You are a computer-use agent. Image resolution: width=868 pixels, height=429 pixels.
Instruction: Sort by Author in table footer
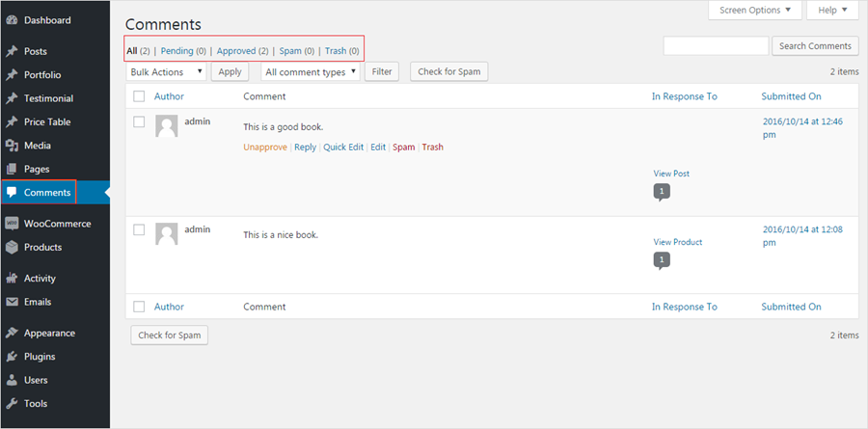click(x=169, y=307)
